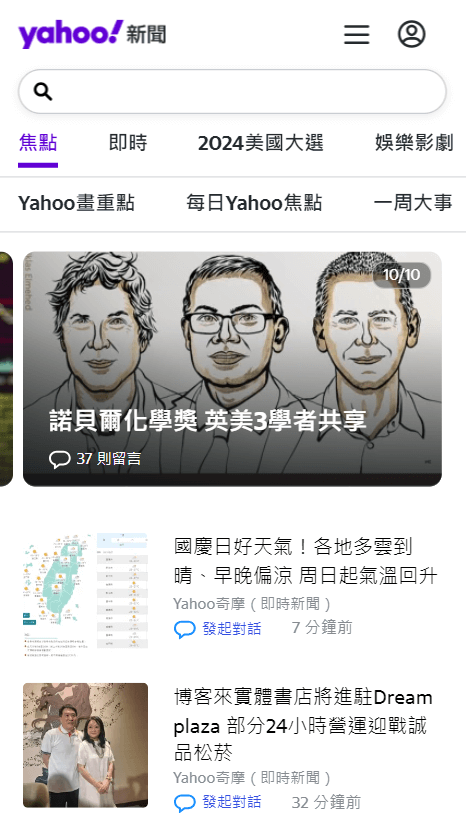
Task: Switch to the 娛樂影劇 tab
Action: pyautogui.click(x=414, y=143)
